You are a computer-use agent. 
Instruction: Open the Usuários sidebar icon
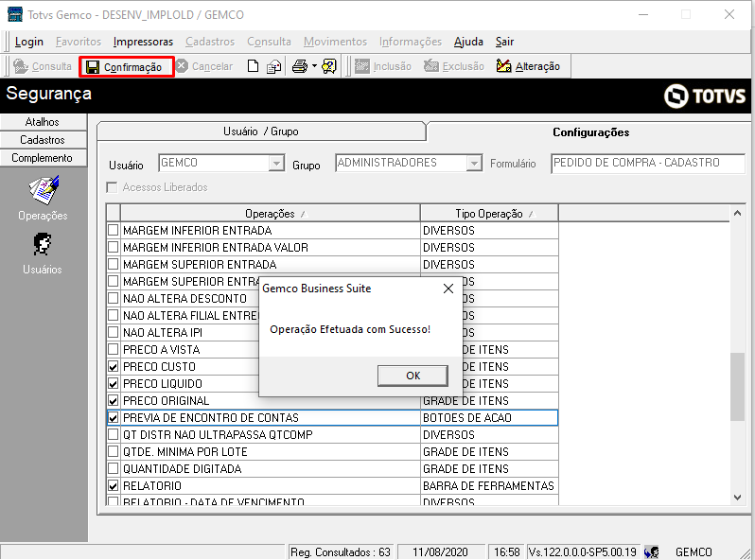tap(43, 254)
